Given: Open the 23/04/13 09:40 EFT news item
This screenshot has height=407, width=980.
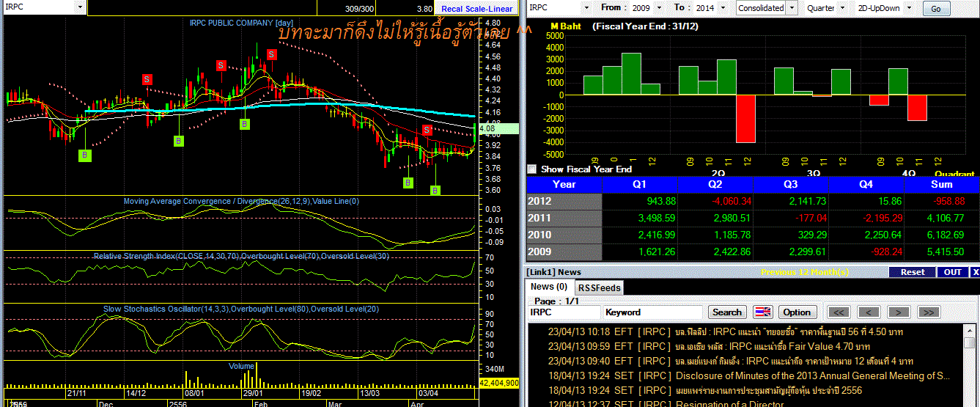Looking at the screenshot, I should [746, 361].
